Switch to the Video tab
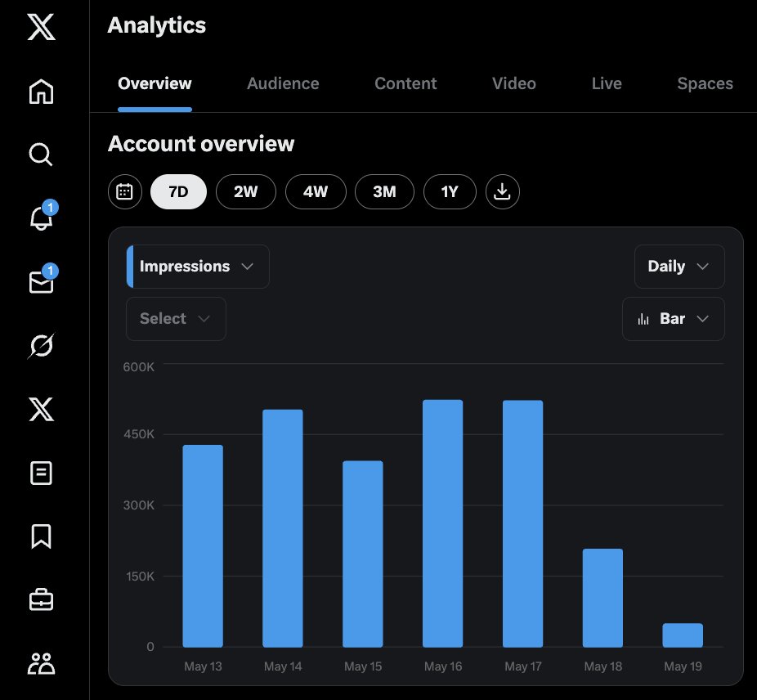The height and width of the screenshot is (700, 757). click(x=514, y=83)
